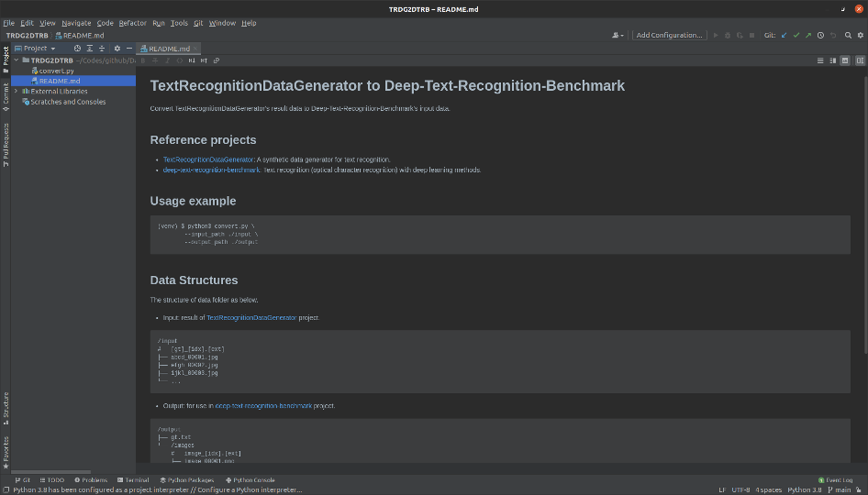Open the Project view dropdown

(36, 49)
